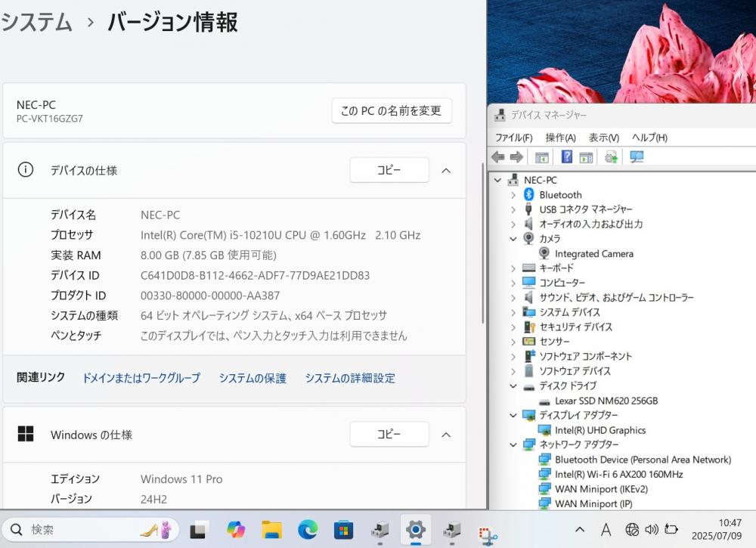Select セキュリティ デバイス category
The width and height of the screenshot is (756, 548).
click(x=575, y=327)
